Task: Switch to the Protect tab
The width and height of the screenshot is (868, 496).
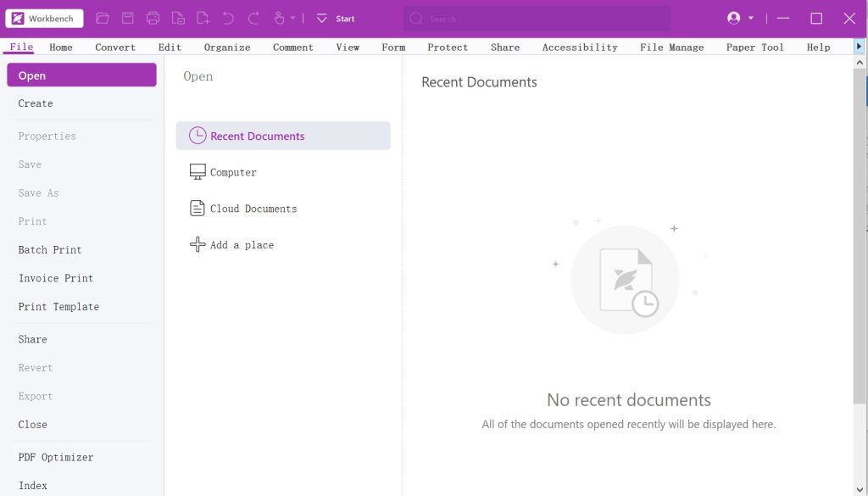Action: pyautogui.click(x=448, y=47)
